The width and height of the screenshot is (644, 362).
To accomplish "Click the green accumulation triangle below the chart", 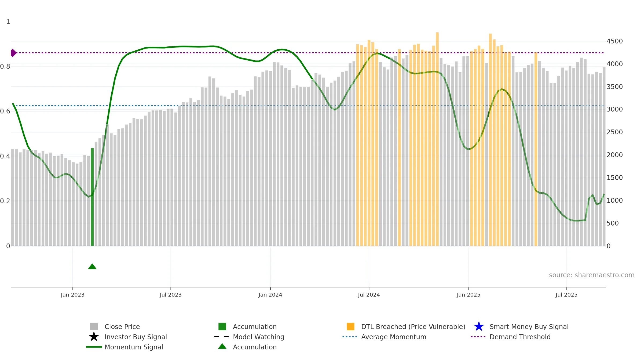I will (92, 266).
